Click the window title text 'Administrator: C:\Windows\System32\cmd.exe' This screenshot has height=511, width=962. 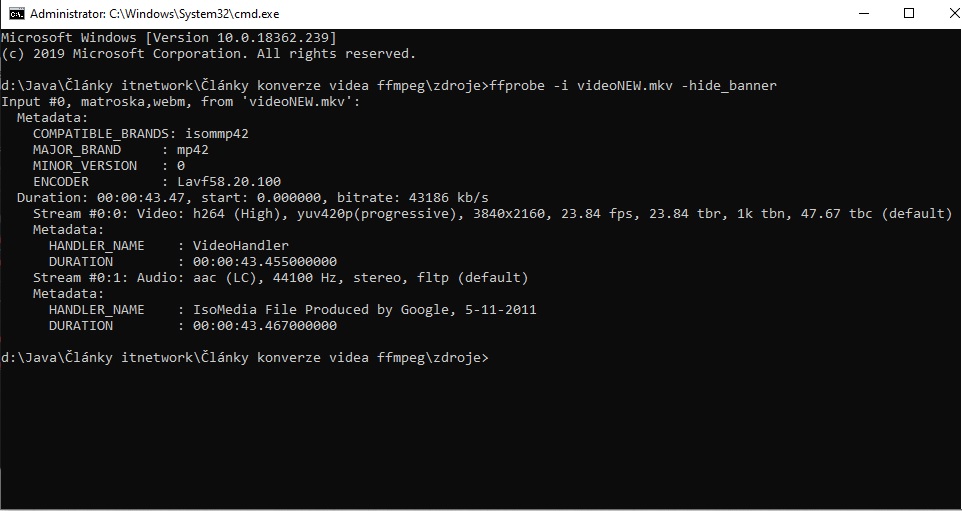pos(154,14)
